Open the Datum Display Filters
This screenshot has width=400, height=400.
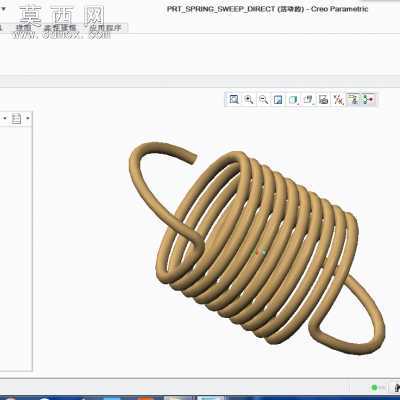point(339,99)
